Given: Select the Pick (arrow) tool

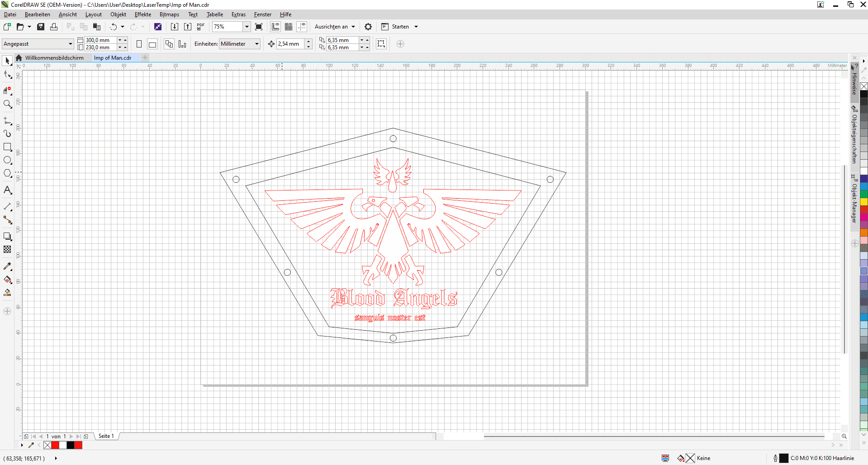Looking at the screenshot, I should click(7, 61).
